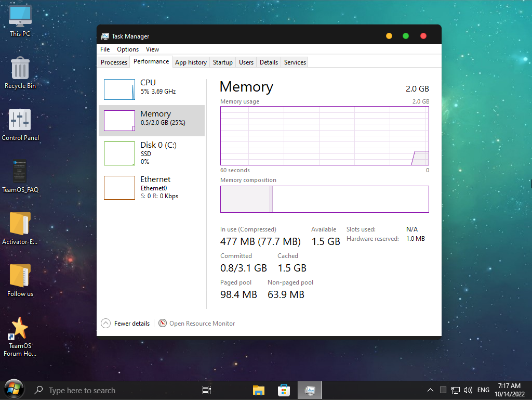Click File Explorer icon in taskbar
This screenshot has height=400, width=532.
(x=258, y=390)
